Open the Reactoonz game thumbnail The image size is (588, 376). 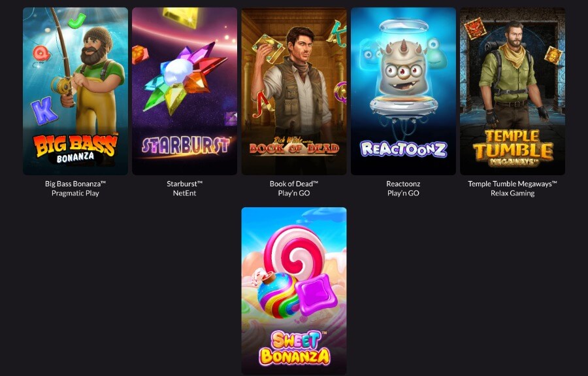(404, 91)
